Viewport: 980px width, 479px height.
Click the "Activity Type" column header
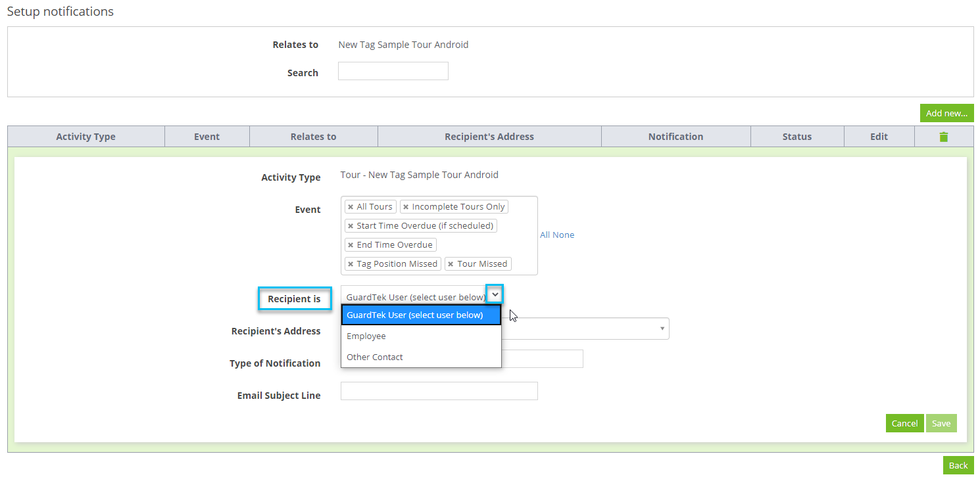pos(86,136)
